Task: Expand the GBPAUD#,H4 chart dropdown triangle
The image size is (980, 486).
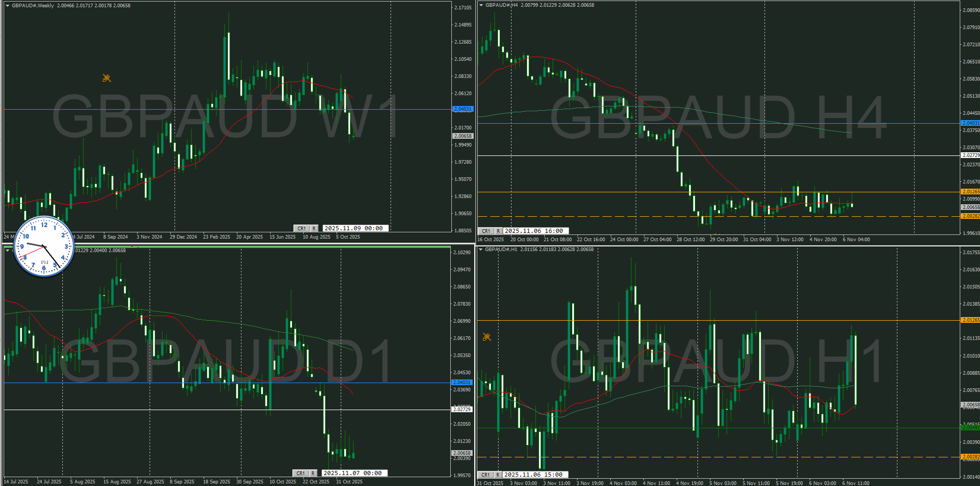Action: [x=481, y=5]
